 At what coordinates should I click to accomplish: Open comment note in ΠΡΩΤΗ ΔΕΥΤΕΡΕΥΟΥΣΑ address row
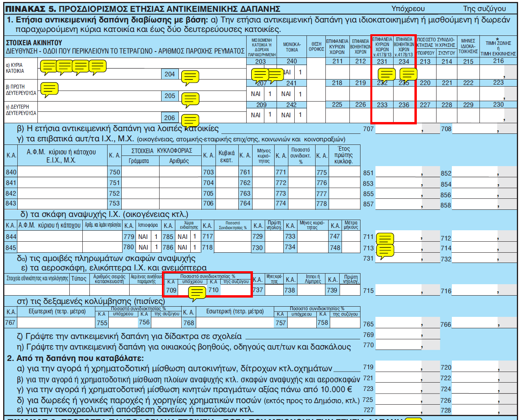(49, 89)
